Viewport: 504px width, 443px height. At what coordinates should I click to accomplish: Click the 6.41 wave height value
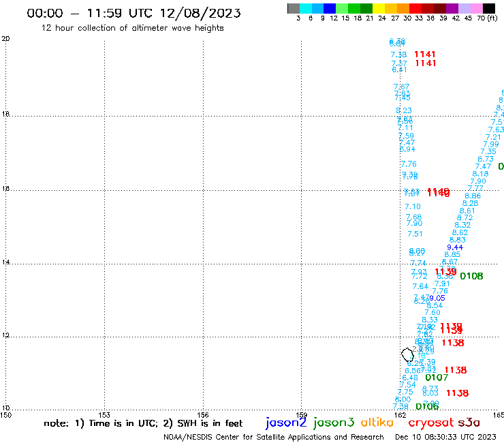coord(399,70)
